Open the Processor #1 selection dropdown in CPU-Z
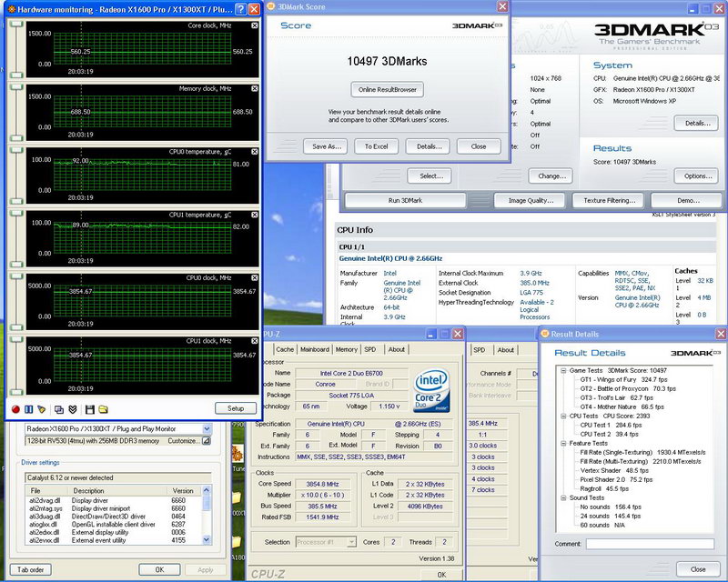This screenshot has height=582, width=728. (352, 542)
